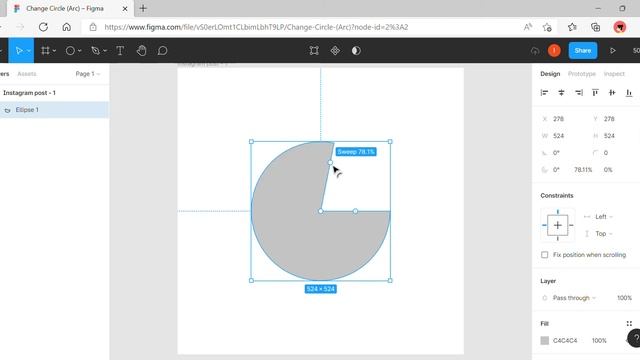
Task: Click the orange user avatar
Action: point(554,51)
